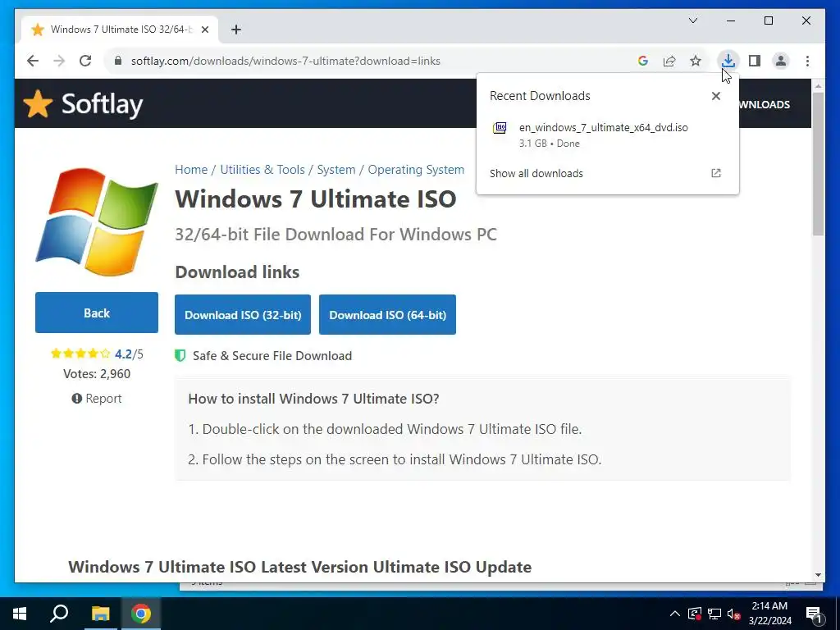This screenshot has height=630, width=840.
Task: Open the System breadcrumb link
Action: click(x=336, y=169)
